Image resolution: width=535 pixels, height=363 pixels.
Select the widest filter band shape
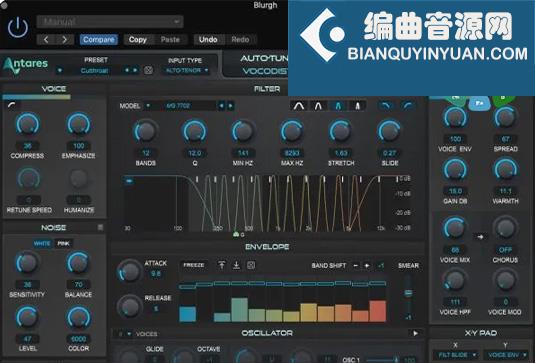pyautogui.click(x=299, y=106)
